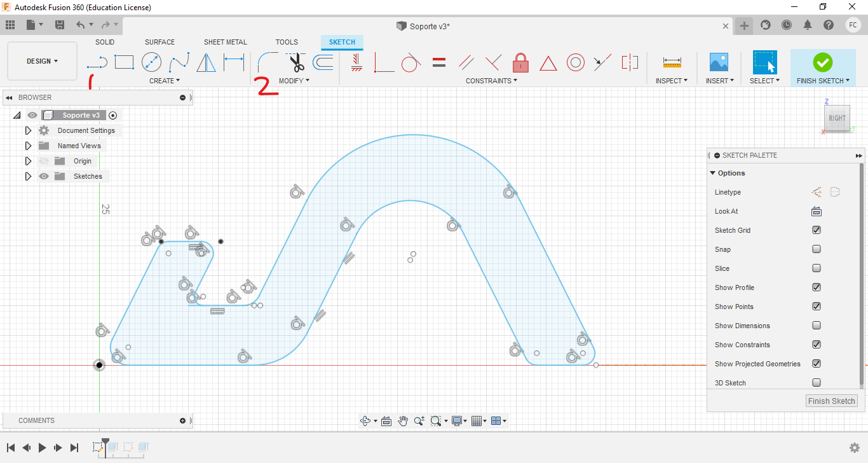Screen dimensions: 868x463
Task: Apply the Midpoint constraint
Action: tap(548, 63)
